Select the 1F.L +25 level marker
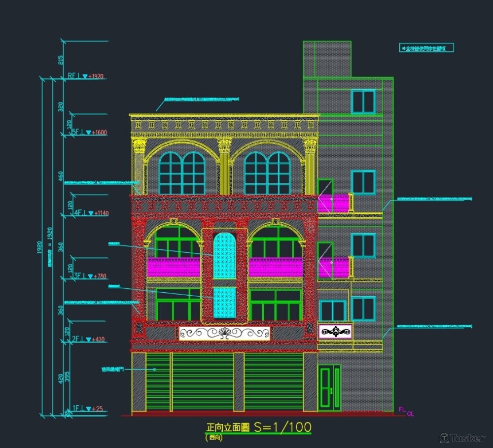The height and width of the screenshot is (448, 493). click(x=88, y=408)
